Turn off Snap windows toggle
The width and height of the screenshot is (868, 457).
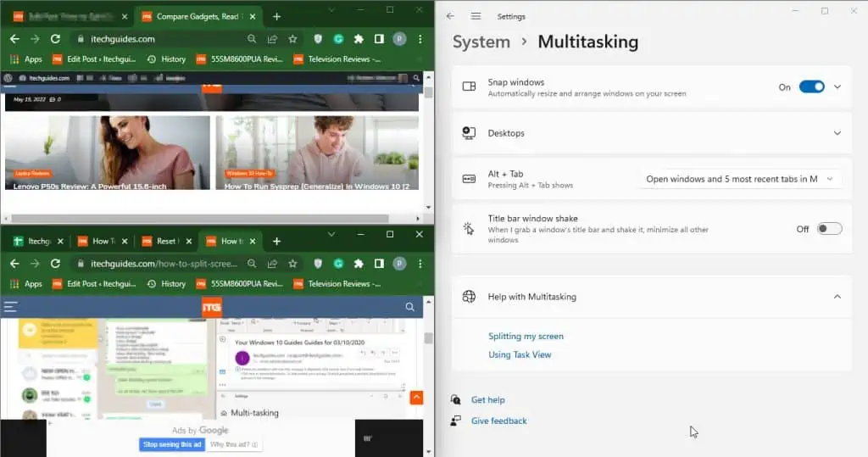(x=811, y=87)
